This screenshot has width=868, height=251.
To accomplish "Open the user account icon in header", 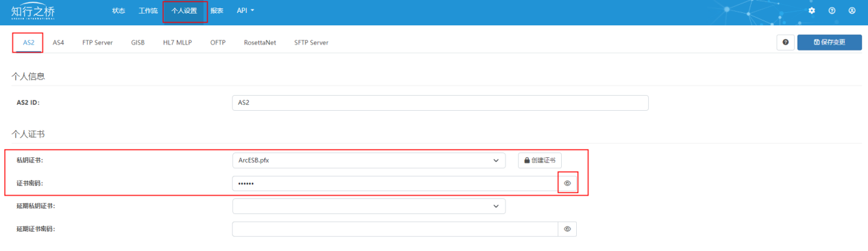I will 852,11.
